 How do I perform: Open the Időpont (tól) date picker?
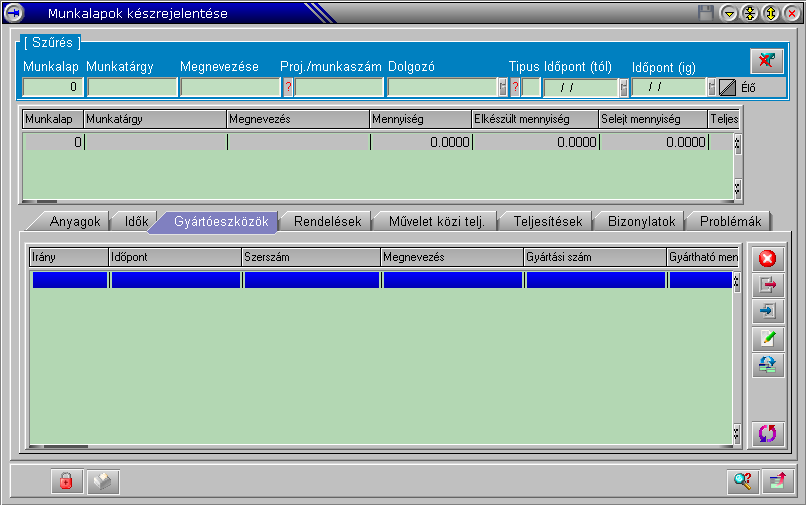click(x=623, y=87)
